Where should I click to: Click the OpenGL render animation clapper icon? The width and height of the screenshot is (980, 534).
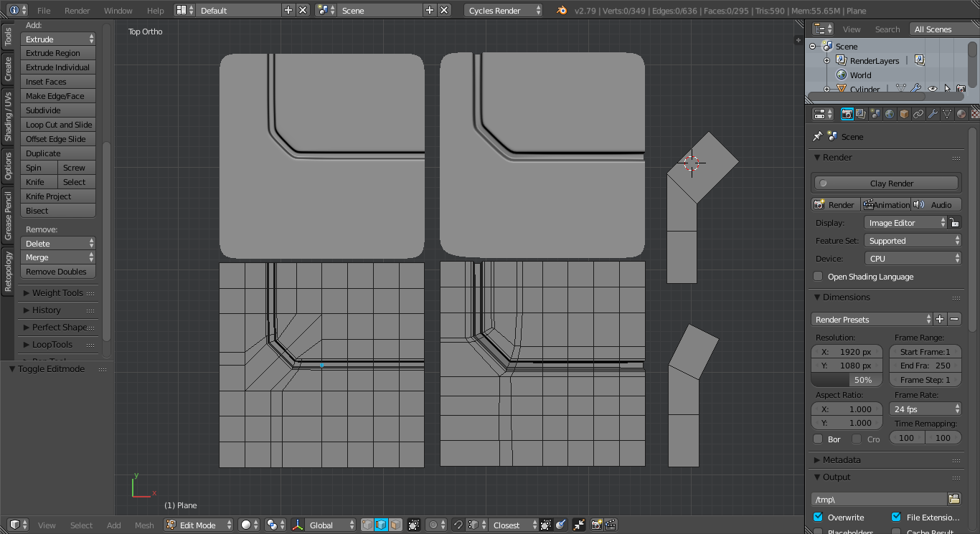[611, 525]
